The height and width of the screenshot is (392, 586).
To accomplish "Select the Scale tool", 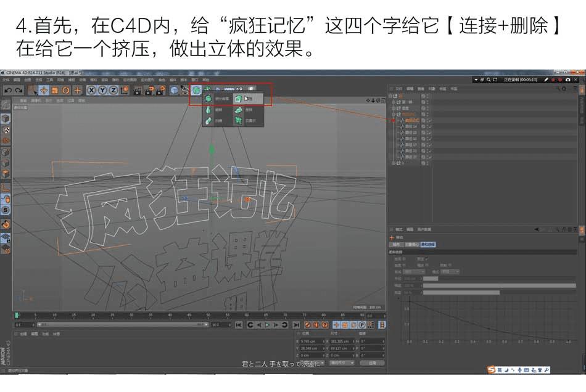I will 55,91.
